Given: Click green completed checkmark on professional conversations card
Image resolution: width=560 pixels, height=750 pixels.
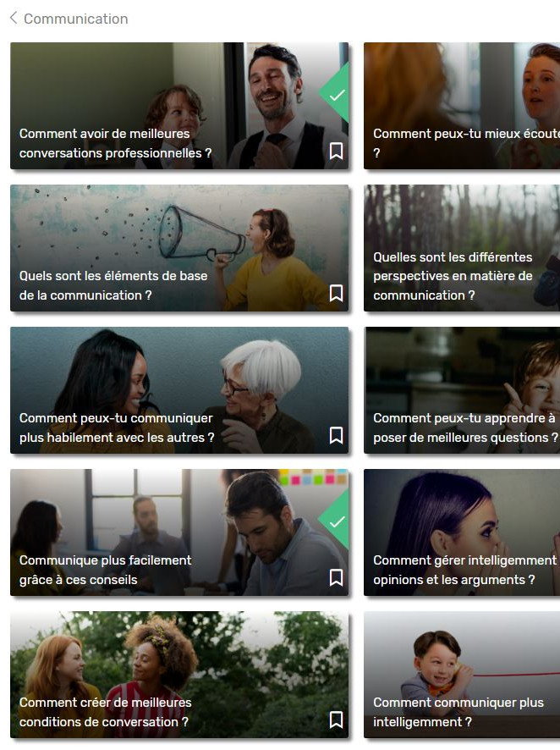Looking at the screenshot, I should 338,95.
